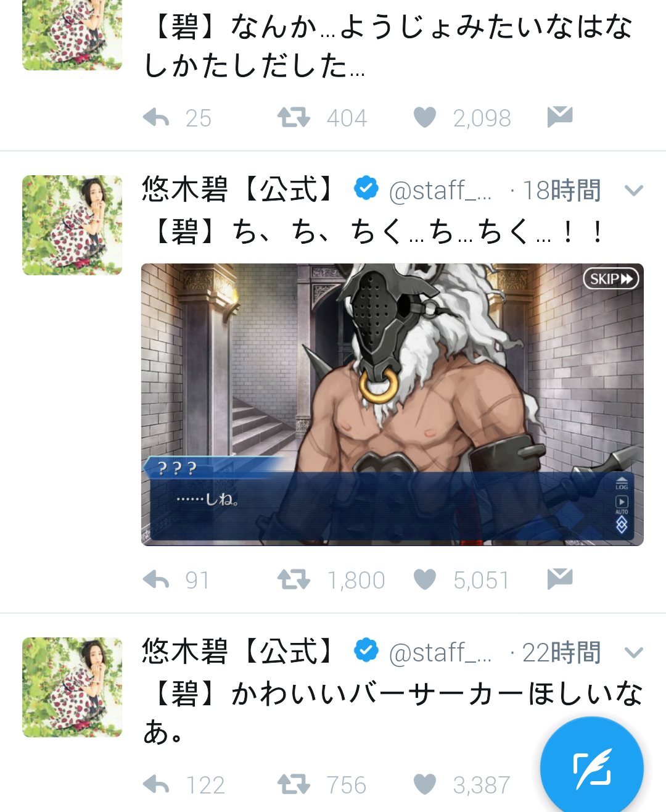Like the tweet with 2,098 likes
The height and width of the screenshot is (812, 666).
pyautogui.click(x=425, y=117)
